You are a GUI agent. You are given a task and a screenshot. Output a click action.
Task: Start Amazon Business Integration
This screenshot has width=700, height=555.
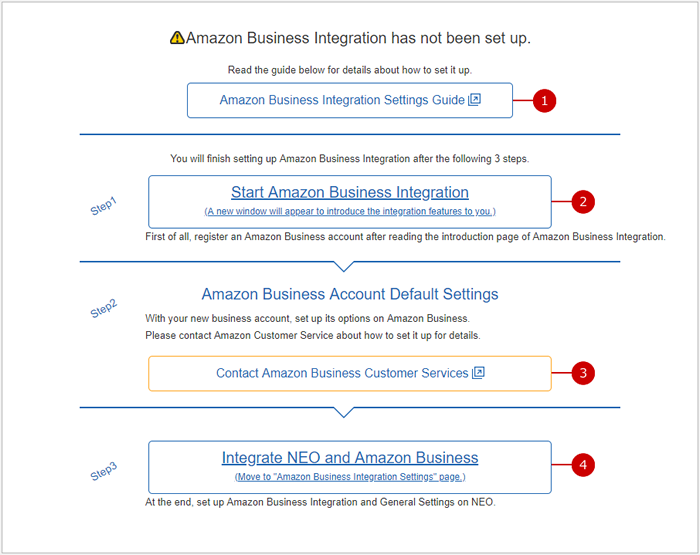coord(349,192)
